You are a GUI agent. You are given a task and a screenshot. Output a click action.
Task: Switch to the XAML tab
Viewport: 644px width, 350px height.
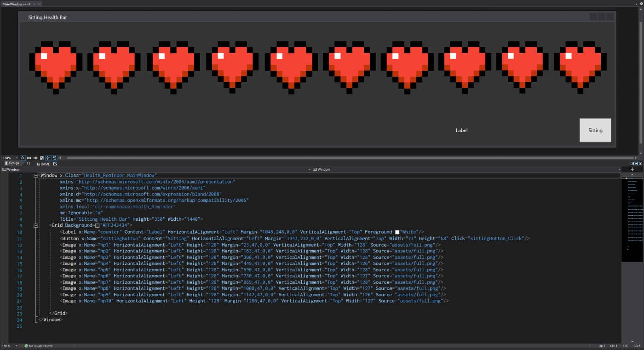coord(43,164)
